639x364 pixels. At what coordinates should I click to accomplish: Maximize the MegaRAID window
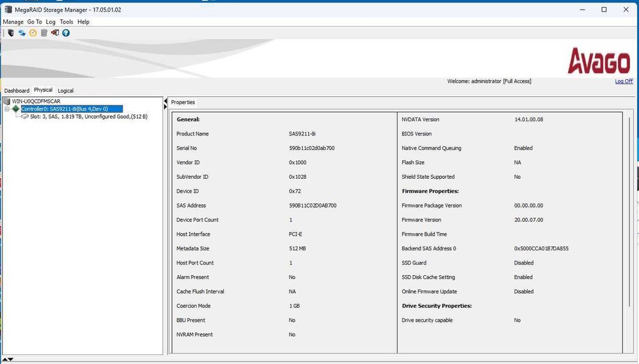tap(604, 10)
